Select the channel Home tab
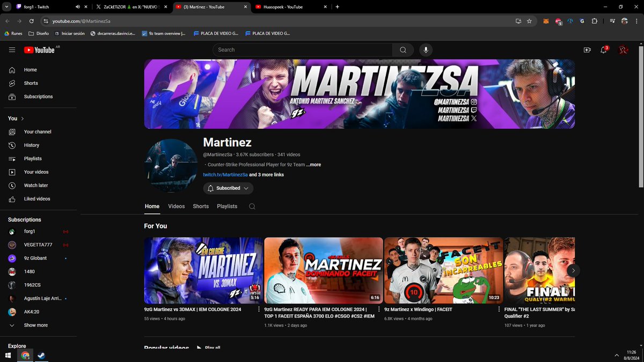This screenshot has height=362, width=644. point(152,206)
